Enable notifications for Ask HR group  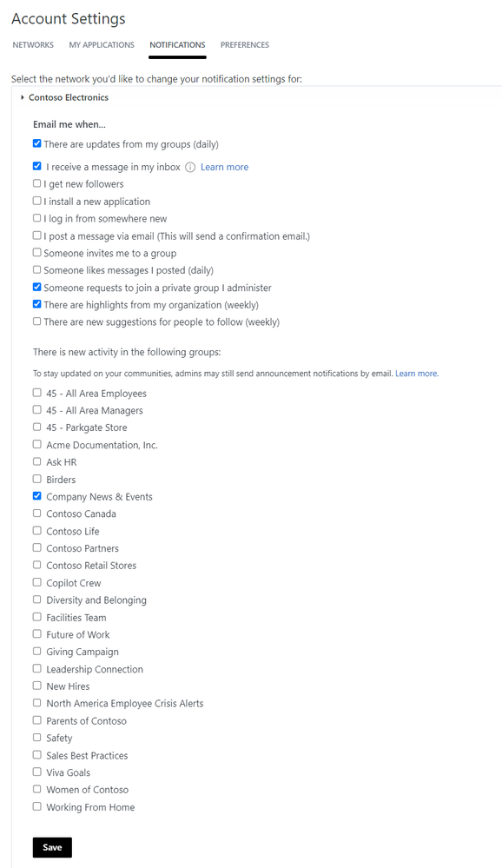point(36,461)
